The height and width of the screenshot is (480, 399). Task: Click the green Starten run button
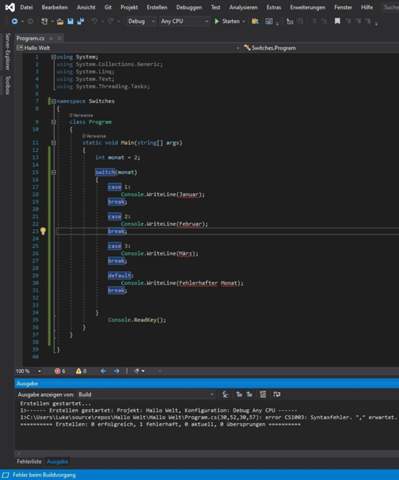point(227,21)
